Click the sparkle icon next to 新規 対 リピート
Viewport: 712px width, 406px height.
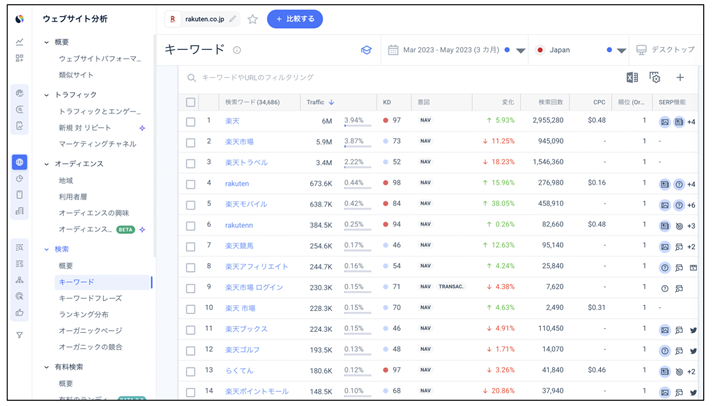[142, 129]
